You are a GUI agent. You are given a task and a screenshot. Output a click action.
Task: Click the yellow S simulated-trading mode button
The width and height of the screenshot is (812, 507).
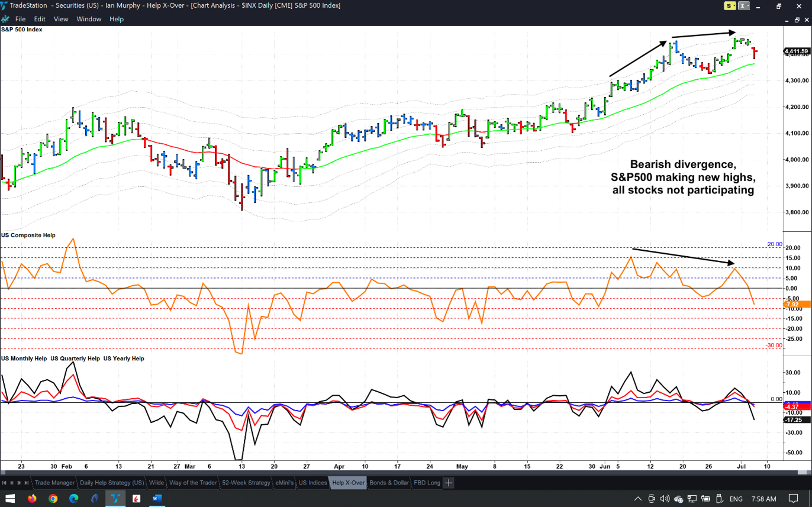(x=730, y=6)
